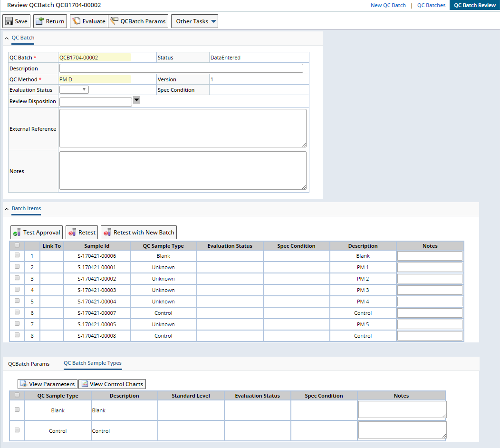Open the Batch Items section header tab
Screen dimensions: 500x448
[x=27, y=208]
